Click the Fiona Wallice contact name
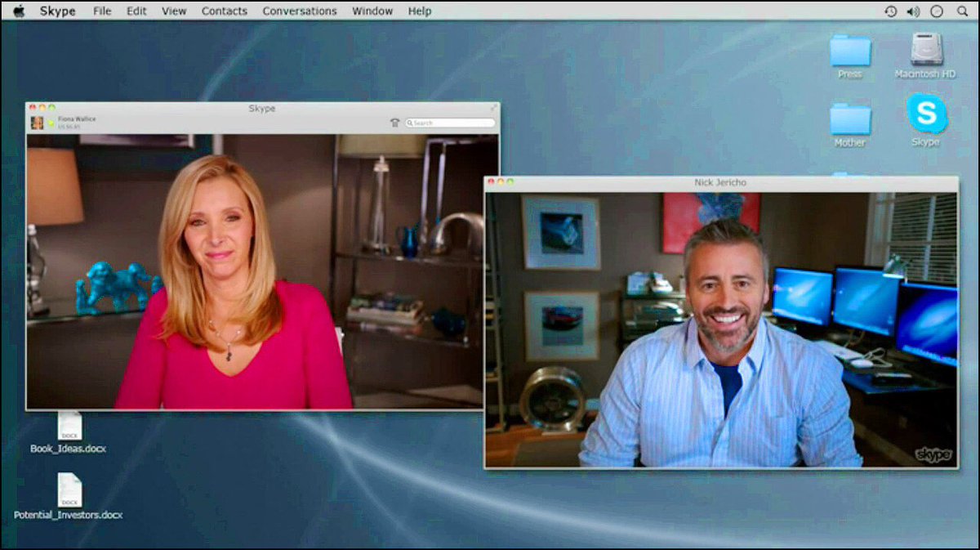This screenshot has width=980, height=550. (77, 119)
